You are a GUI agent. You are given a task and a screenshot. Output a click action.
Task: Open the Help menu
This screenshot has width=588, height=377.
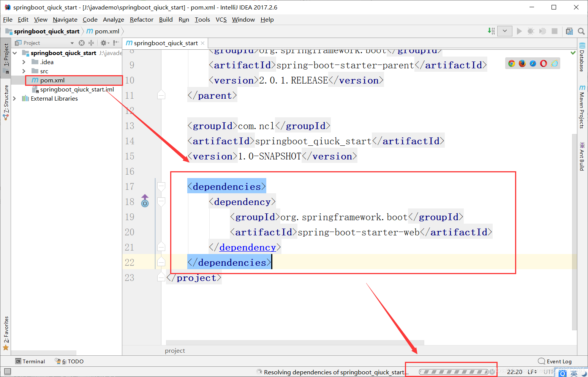[267, 19]
